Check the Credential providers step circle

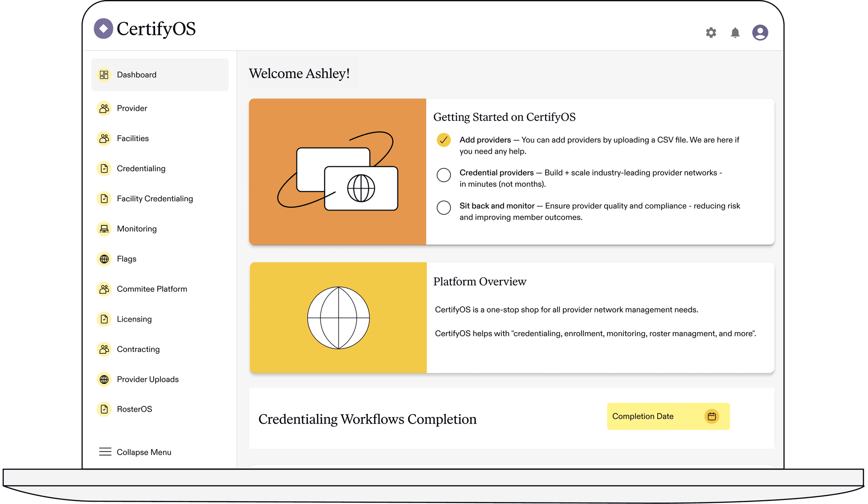(443, 175)
